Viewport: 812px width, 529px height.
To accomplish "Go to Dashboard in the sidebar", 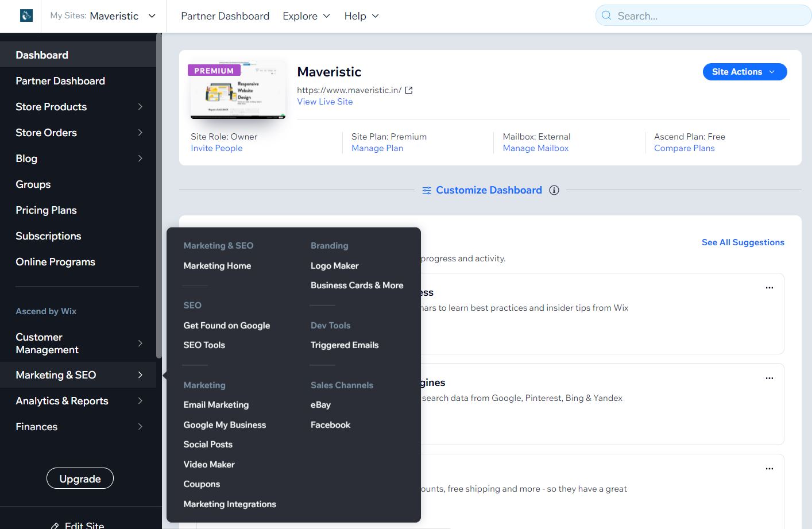I will point(78,55).
